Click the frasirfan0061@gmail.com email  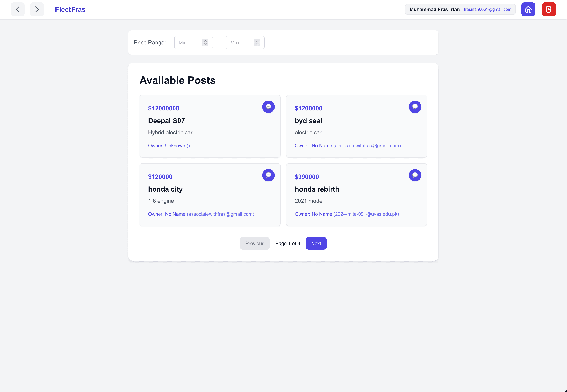click(487, 9)
